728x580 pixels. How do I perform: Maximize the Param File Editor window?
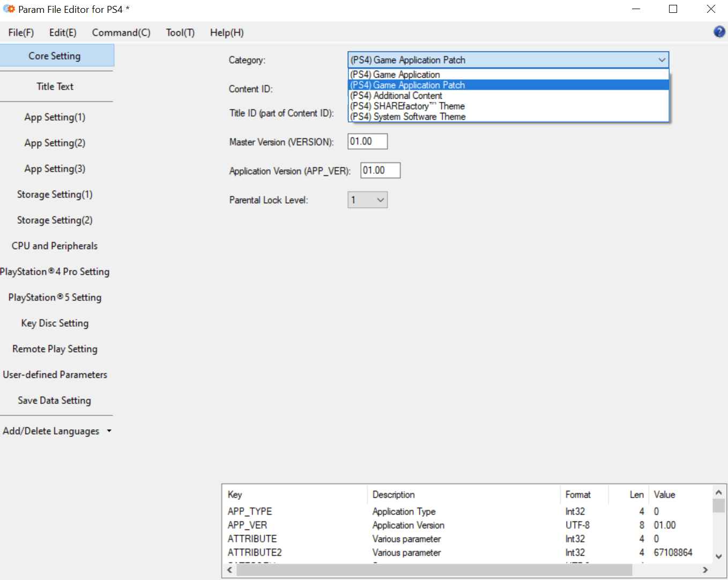673,9
